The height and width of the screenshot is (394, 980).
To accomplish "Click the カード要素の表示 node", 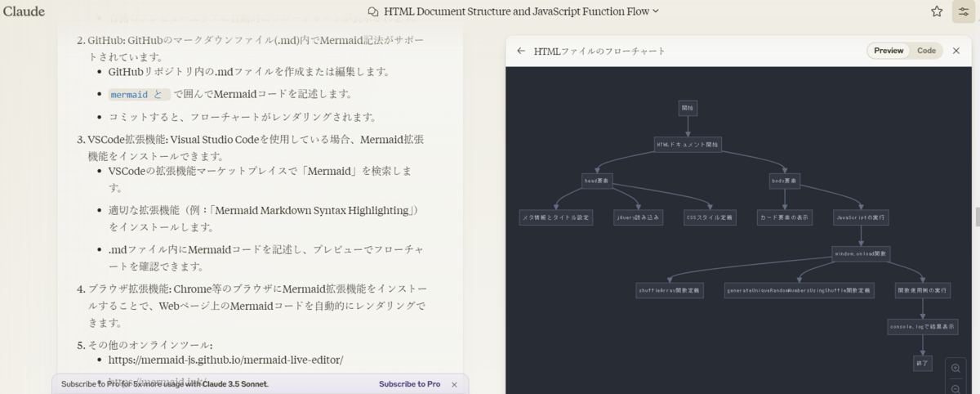I will click(785, 217).
